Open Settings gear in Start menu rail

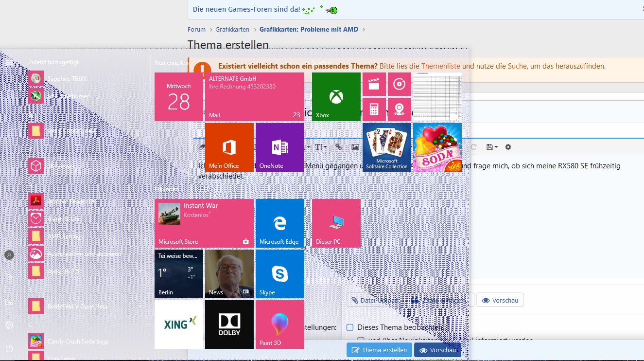[9, 325]
